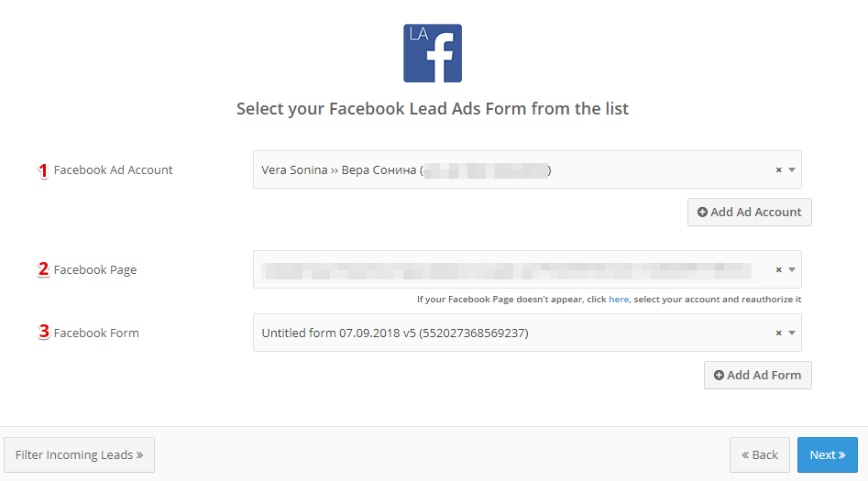Expand the Facebook Form dropdown arrow
This screenshot has height=481, width=868.
792,333
